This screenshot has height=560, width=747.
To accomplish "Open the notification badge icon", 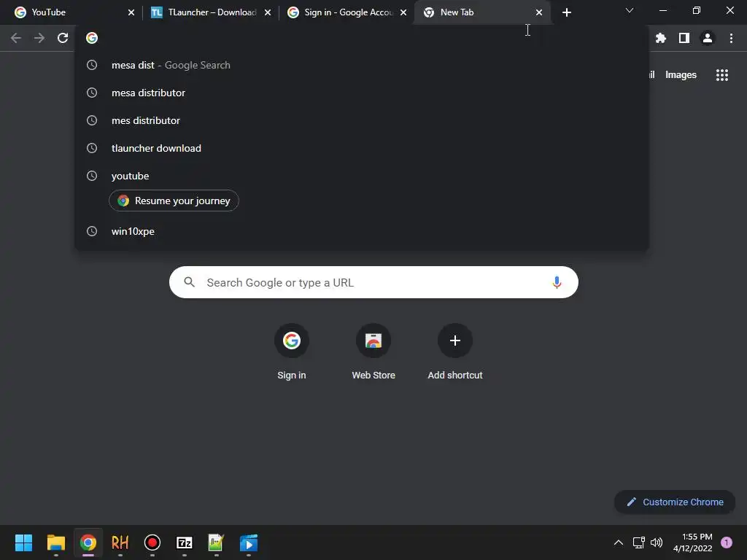I will click(x=727, y=542).
